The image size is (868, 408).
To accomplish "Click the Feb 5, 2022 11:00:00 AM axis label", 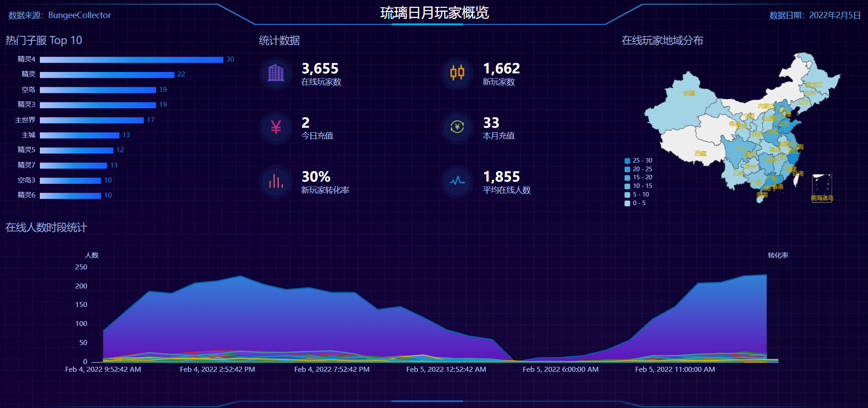I will point(675,370).
